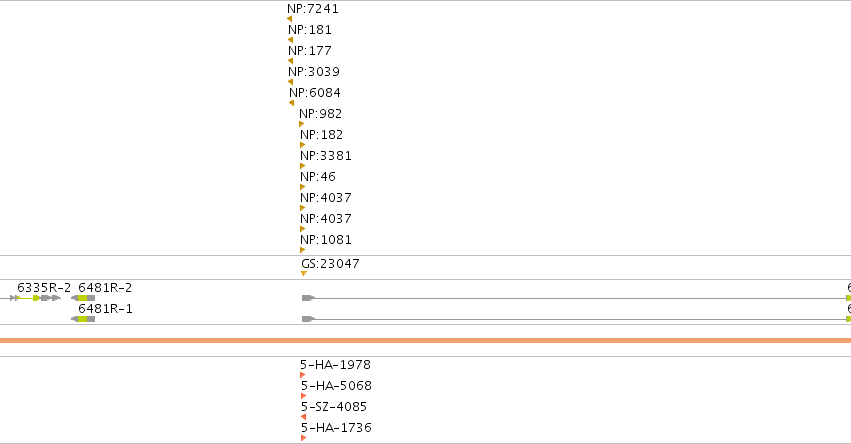
Task: Click the NP:181 feature label
Action: click(309, 30)
